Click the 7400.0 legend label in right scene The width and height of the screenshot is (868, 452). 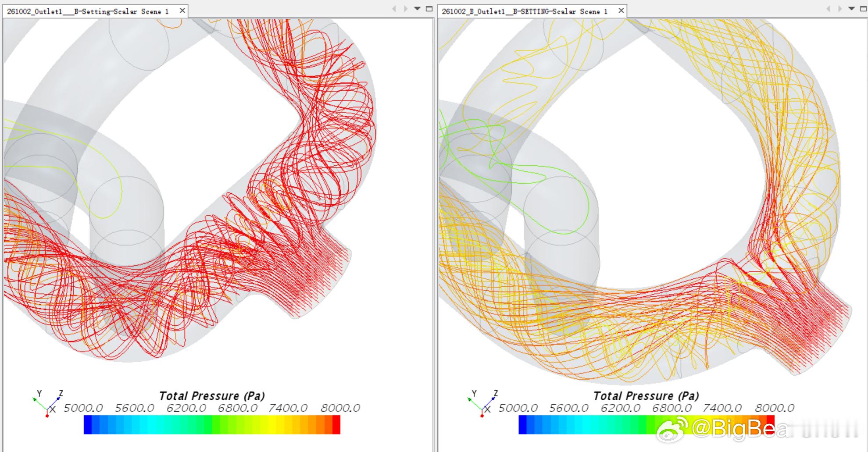pos(722,408)
